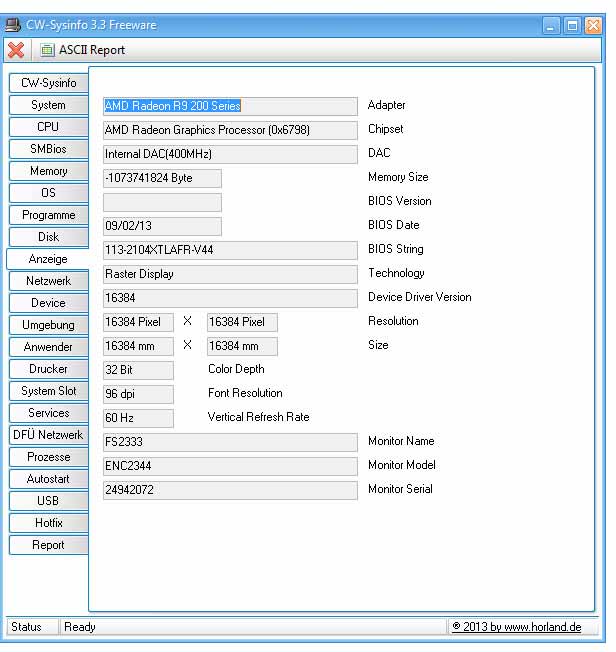
Task: Select the Anzeige tab
Action: pyautogui.click(x=48, y=259)
